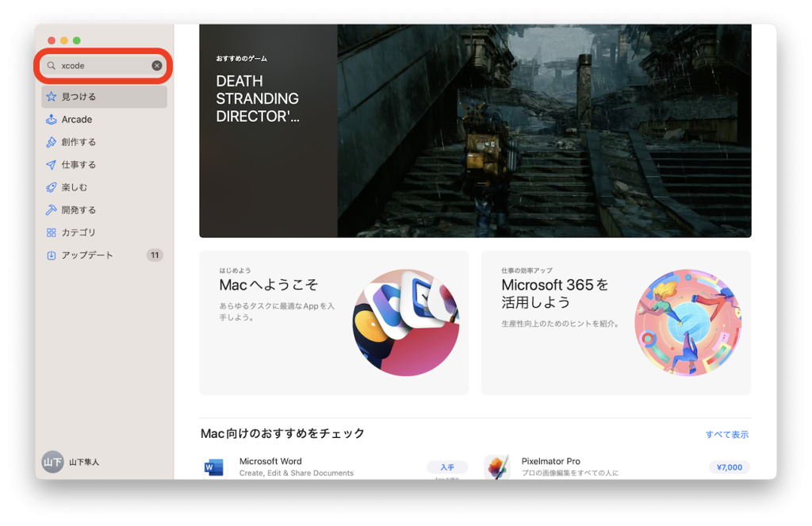Open the カテゴリ grid icon
Viewport: 812px width, 526px height.
coord(52,233)
